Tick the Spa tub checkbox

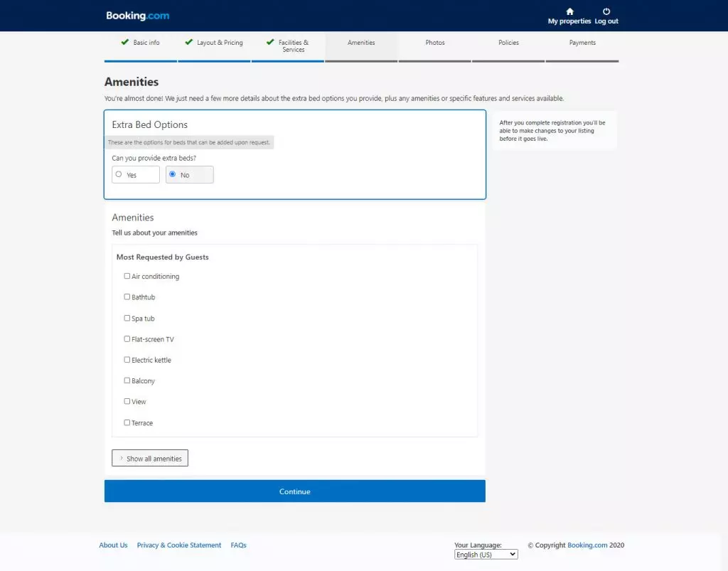pos(127,318)
